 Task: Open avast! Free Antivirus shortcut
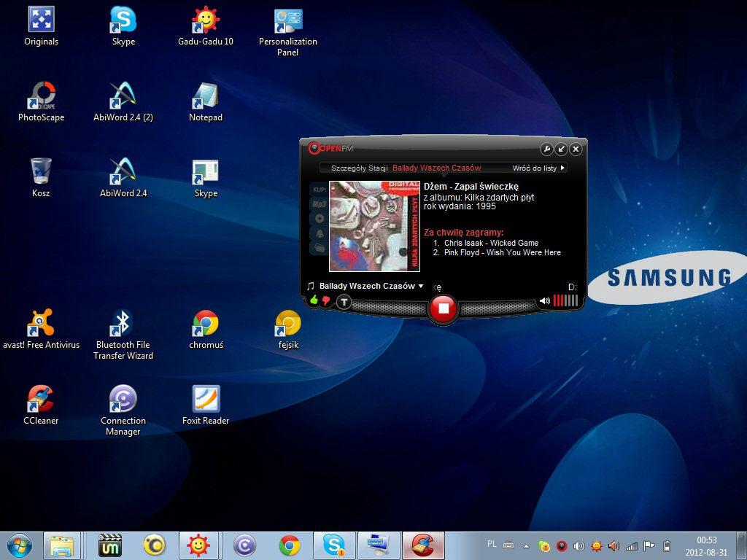click(41, 329)
